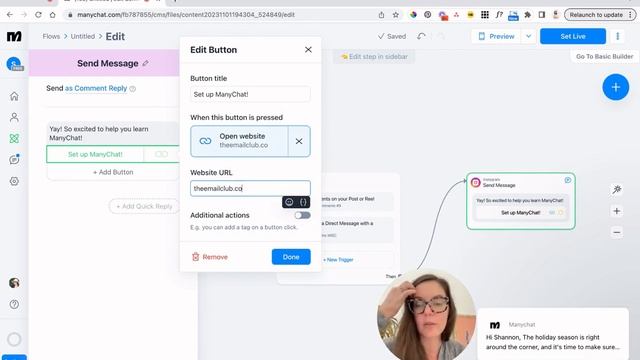
Task: Select the Open website action card
Action: pyautogui.click(x=239, y=141)
